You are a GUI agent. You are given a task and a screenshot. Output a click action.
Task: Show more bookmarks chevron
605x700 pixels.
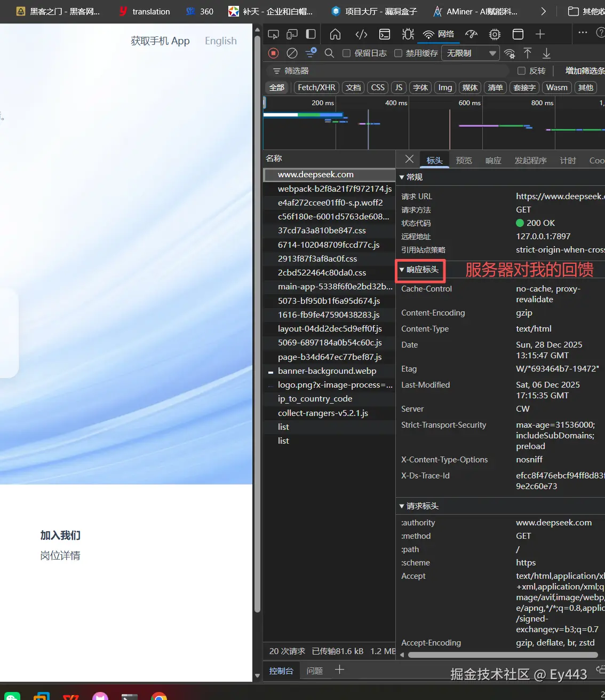pyautogui.click(x=543, y=11)
